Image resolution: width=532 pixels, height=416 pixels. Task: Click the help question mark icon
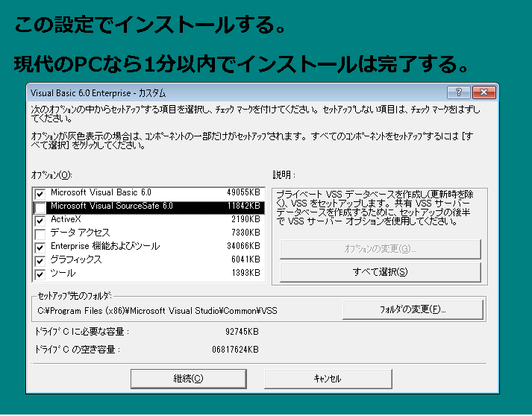pyautogui.click(x=458, y=92)
